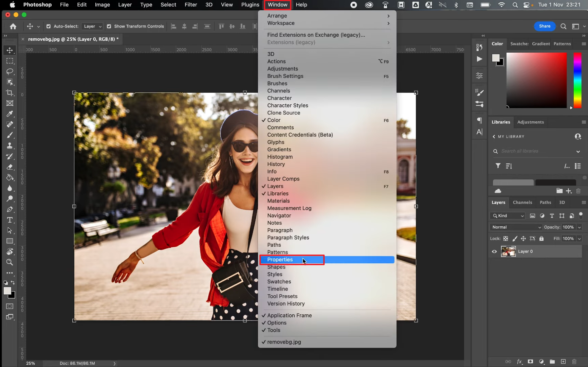Open the Normal blend mode dropdown
The width and height of the screenshot is (588, 367).
pyautogui.click(x=515, y=227)
